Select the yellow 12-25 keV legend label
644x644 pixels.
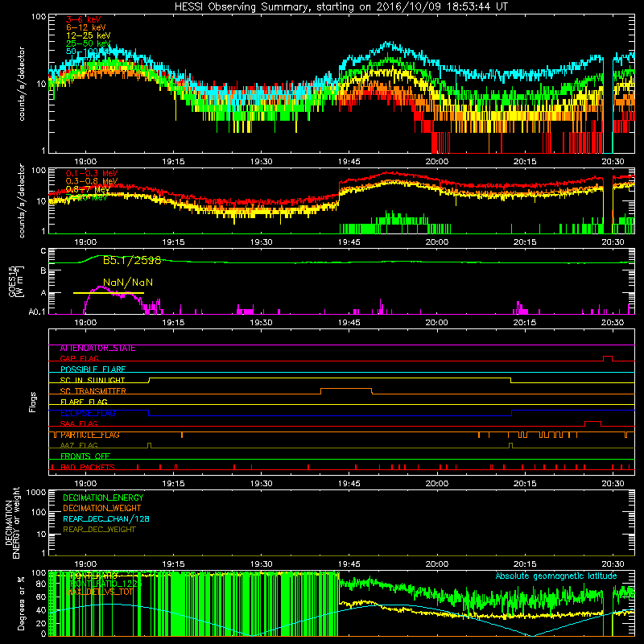click(x=88, y=35)
